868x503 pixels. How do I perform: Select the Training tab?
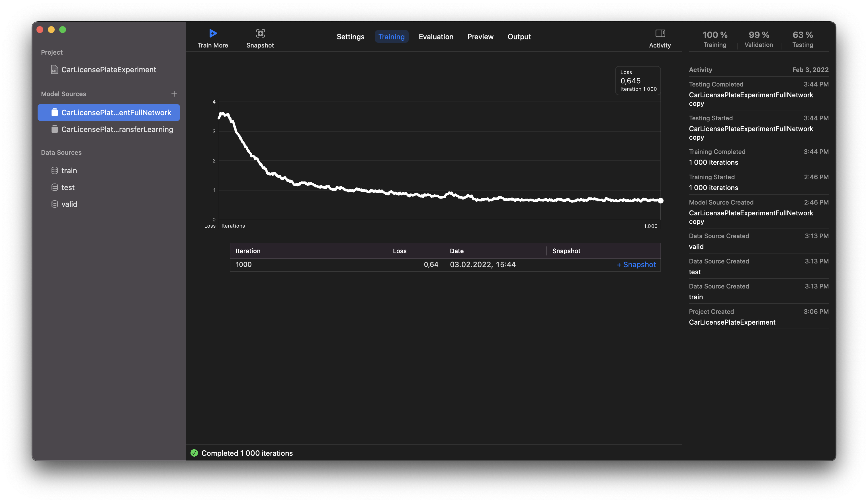coord(391,36)
